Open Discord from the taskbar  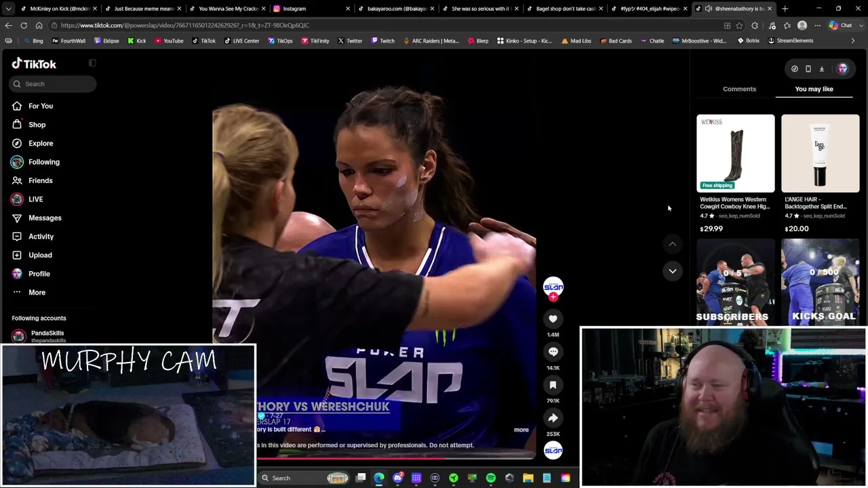click(x=397, y=478)
